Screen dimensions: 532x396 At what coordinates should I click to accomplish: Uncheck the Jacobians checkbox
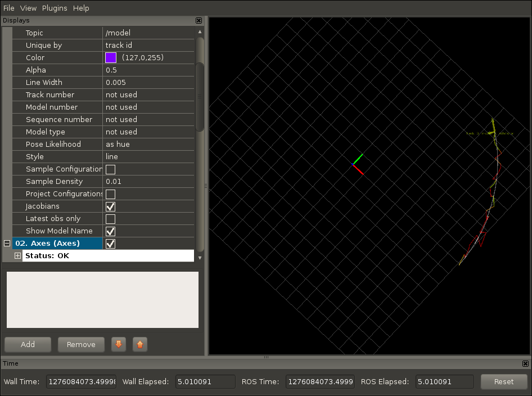[111, 206]
